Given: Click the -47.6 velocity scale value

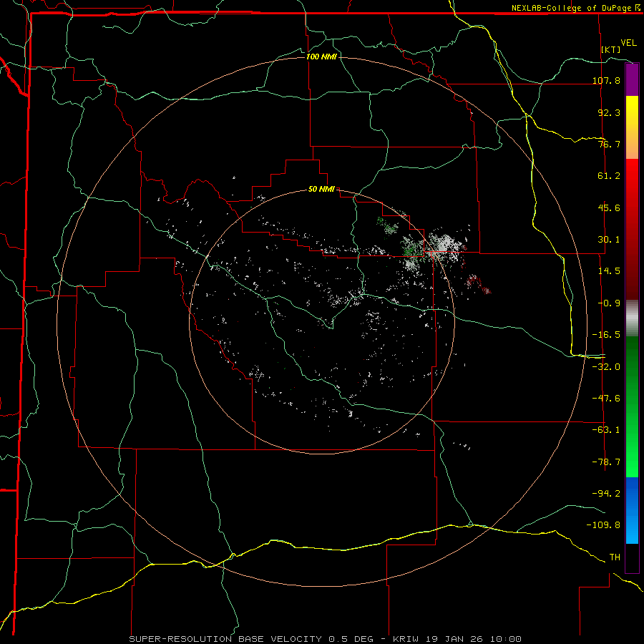Looking at the screenshot, I should pyautogui.click(x=606, y=399).
